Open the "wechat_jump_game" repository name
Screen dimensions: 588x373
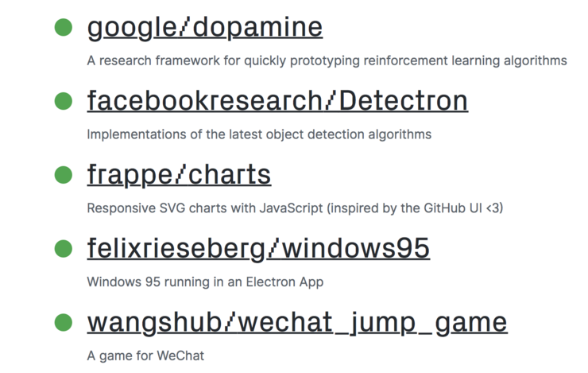[373, 324]
